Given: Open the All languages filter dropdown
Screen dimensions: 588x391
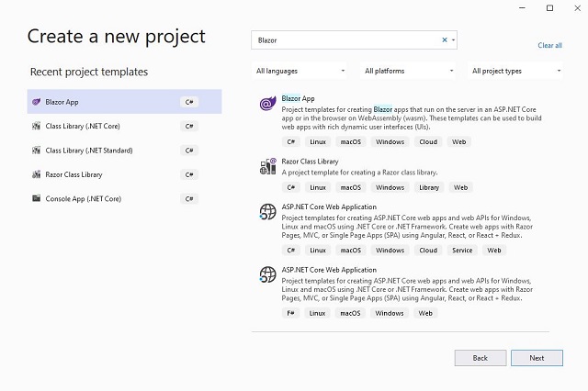Looking at the screenshot, I should point(300,71).
